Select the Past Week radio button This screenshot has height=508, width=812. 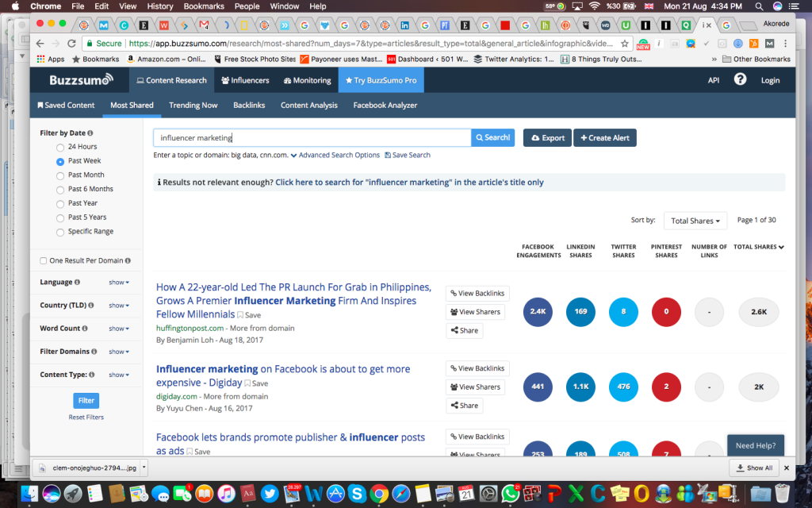click(x=60, y=161)
